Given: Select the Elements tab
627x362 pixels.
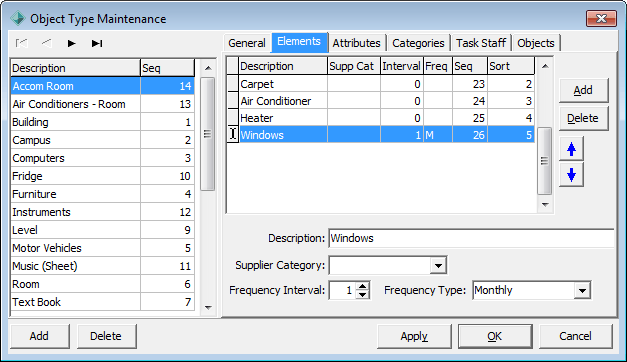Looking at the screenshot, I should pos(299,42).
